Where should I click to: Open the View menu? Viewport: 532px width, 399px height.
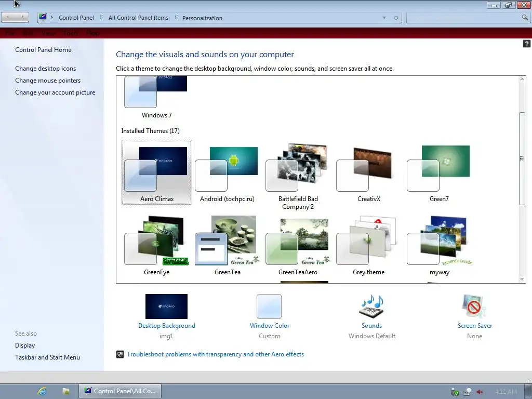point(48,33)
